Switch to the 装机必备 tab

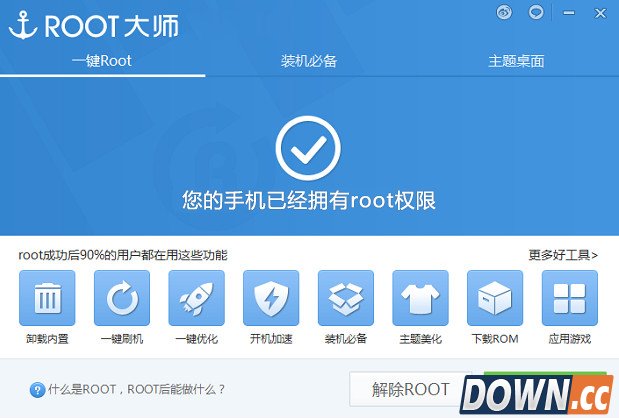coord(309,61)
